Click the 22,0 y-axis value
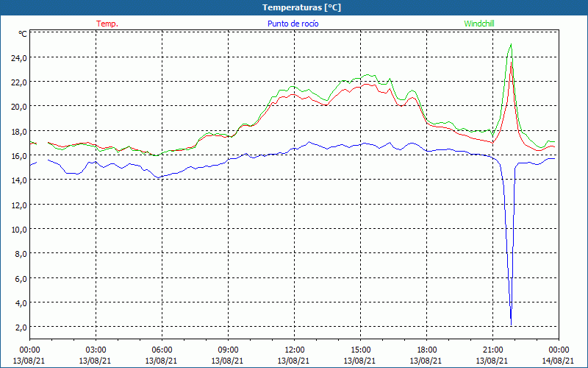 (19, 82)
